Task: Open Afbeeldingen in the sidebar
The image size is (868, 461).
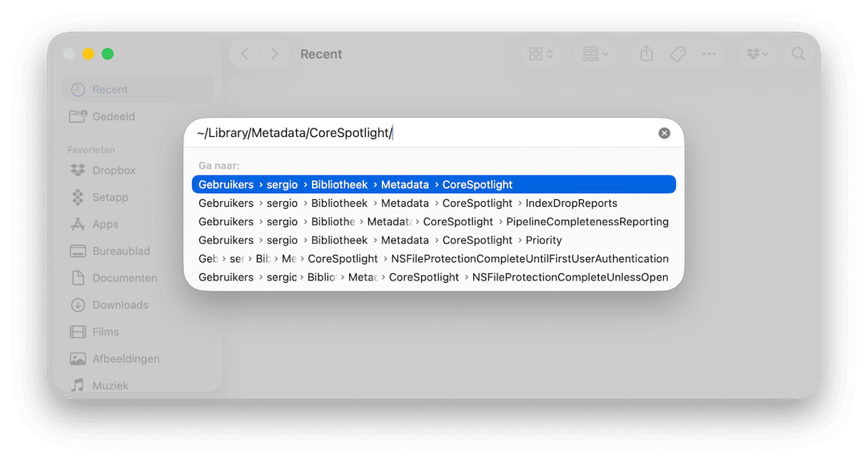Action: [x=138, y=358]
